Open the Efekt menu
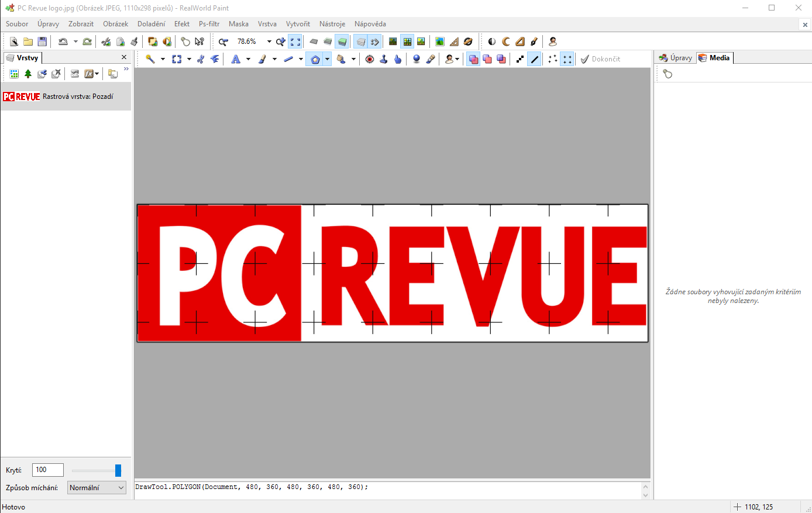 point(181,24)
